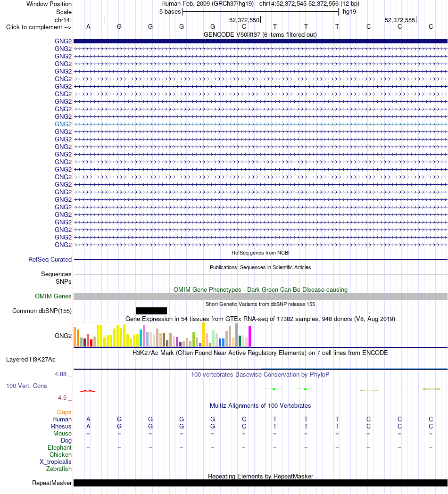Open the '100 vertebrates Basewise Conservation by PhyloP' title
This screenshot has height=494, width=448.
(x=260, y=375)
